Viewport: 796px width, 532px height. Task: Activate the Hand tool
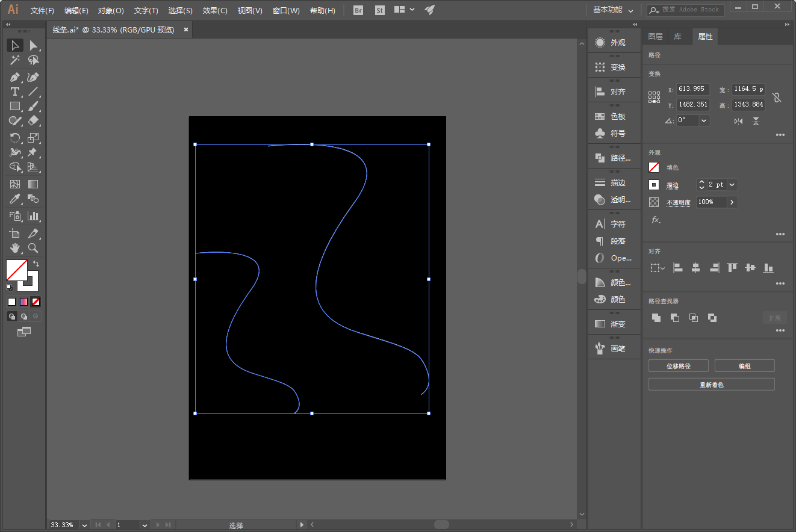click(15, 247)
